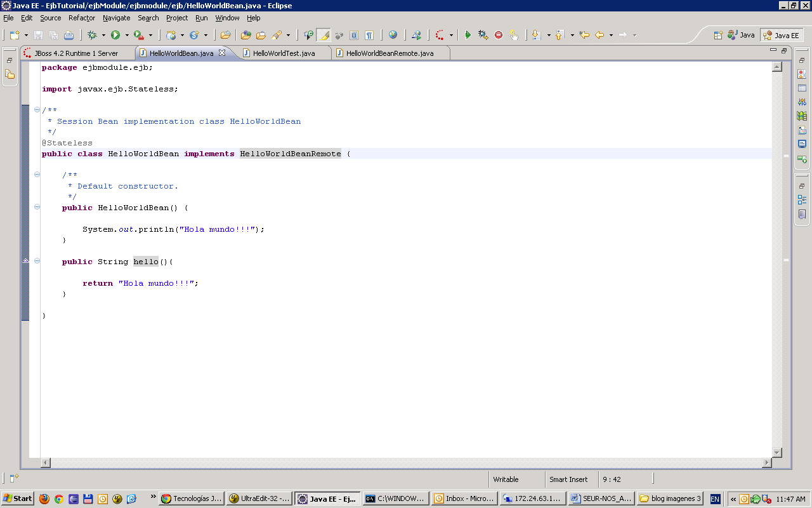Jump back with the Last Edit Location icon
Screen dimensions: 812x508
coord(585,35)
